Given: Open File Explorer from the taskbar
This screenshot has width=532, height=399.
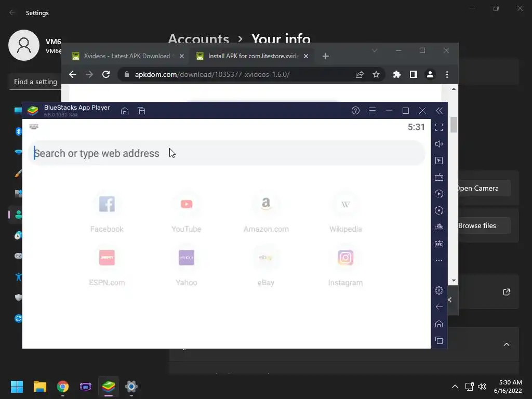Looking at the screenshot, I should pyautogui.click(x=39, y=387).
